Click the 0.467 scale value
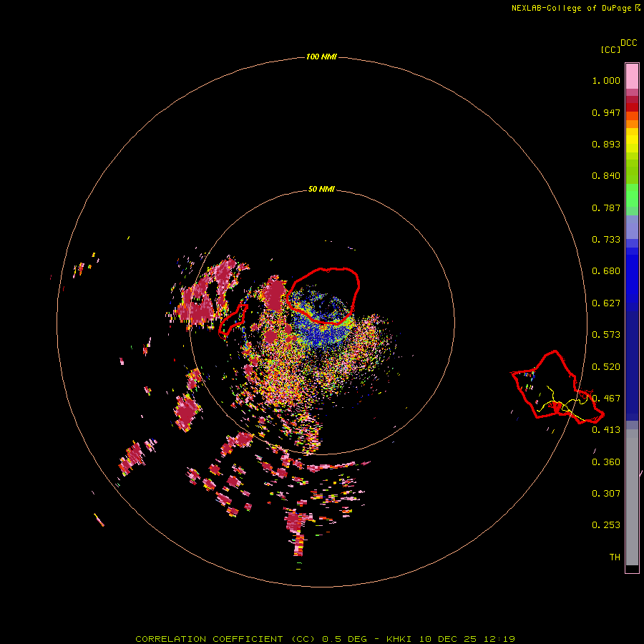The image size is (644, 644). click(x=606, y=399)
